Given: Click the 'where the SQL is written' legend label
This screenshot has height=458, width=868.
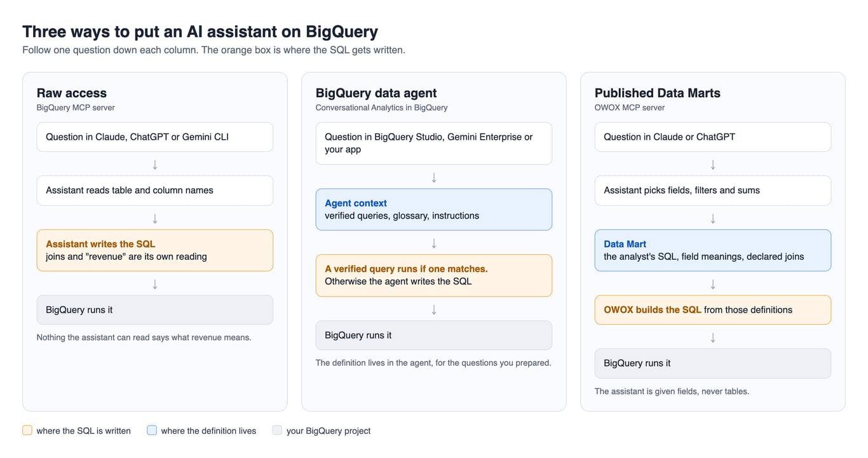Looking at the screenshot, I should coord(83,431).
